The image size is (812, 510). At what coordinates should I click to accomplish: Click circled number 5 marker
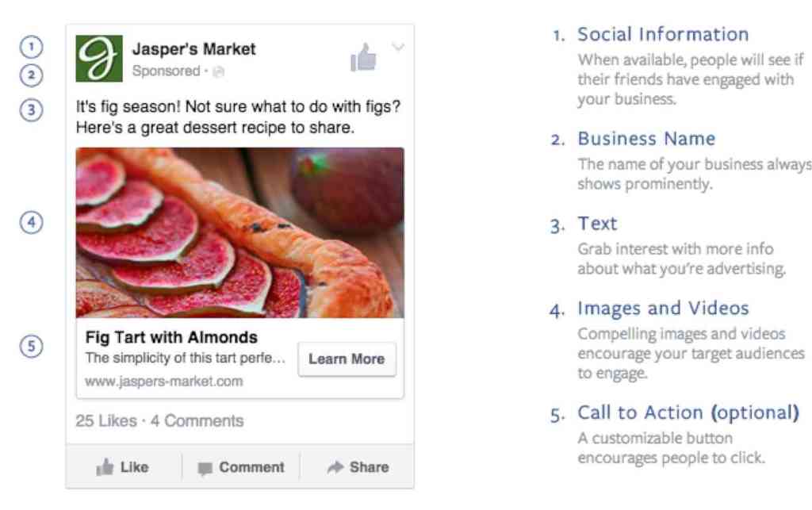point(31,346)
